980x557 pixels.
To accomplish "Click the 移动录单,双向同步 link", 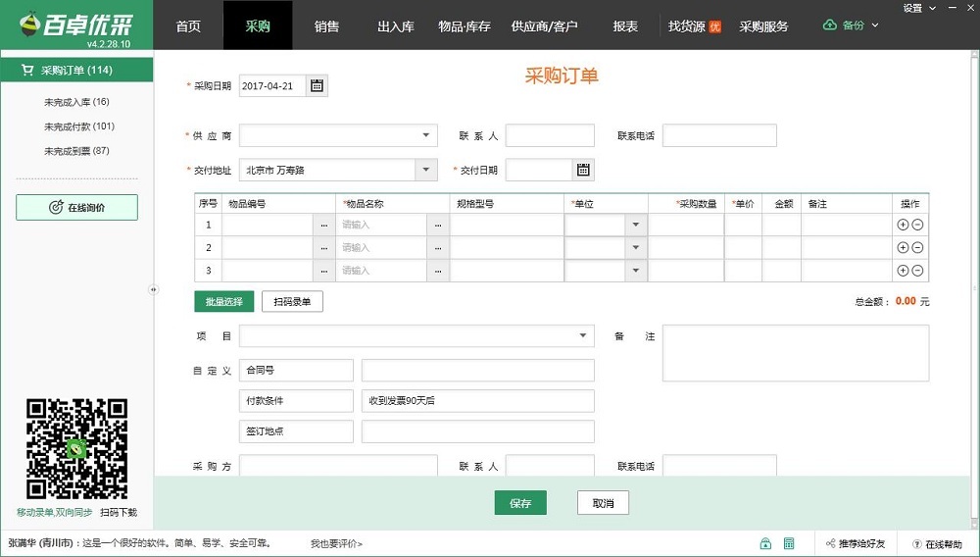I will 54,512.
